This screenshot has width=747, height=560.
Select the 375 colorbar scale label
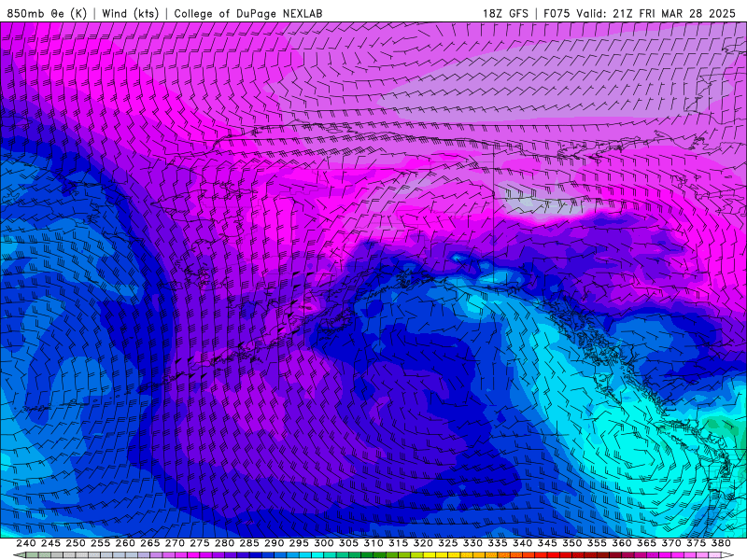point(696,543)
